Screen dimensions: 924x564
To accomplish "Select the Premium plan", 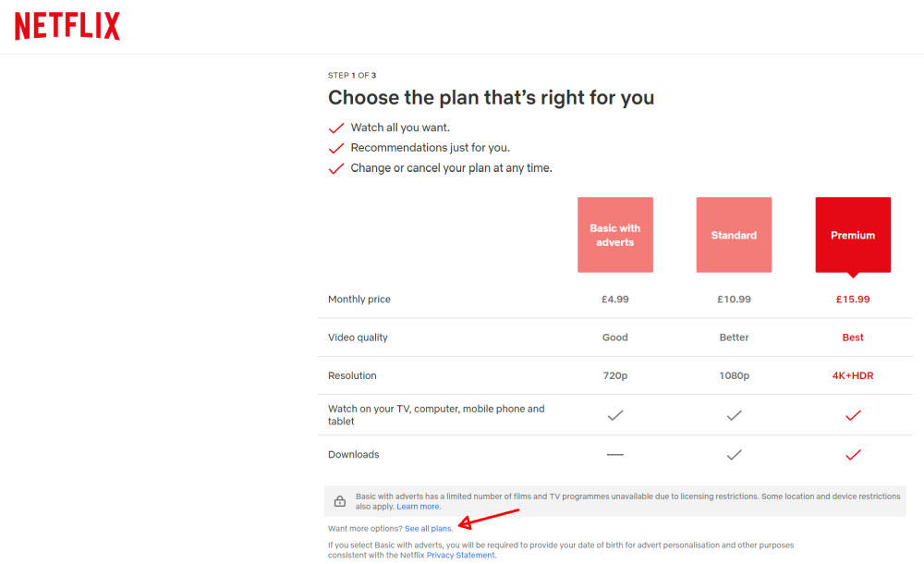I will (x=852, y=235).
